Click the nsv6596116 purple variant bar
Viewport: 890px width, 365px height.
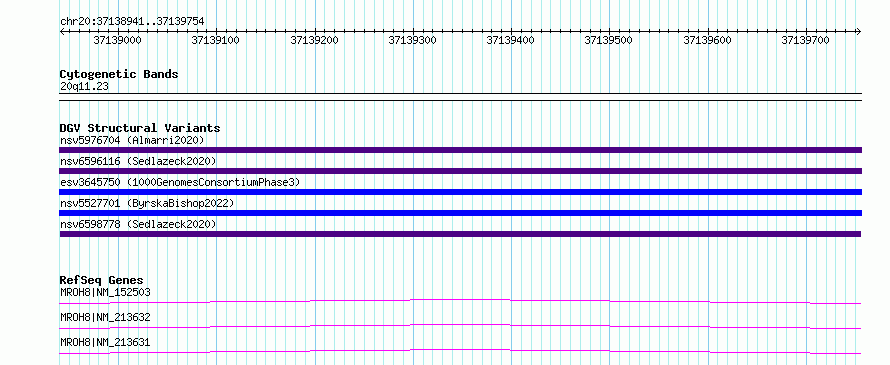pos(460,171)
